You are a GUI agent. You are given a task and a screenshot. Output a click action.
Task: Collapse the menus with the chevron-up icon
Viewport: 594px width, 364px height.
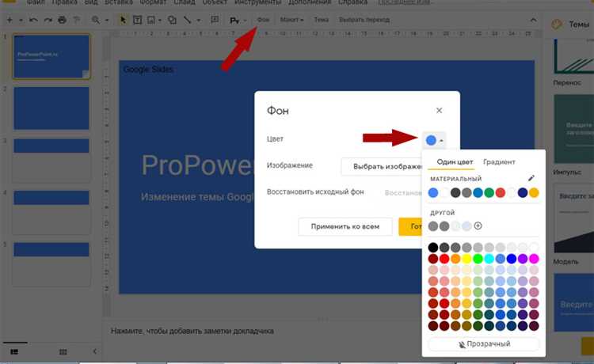pos(533,20)
